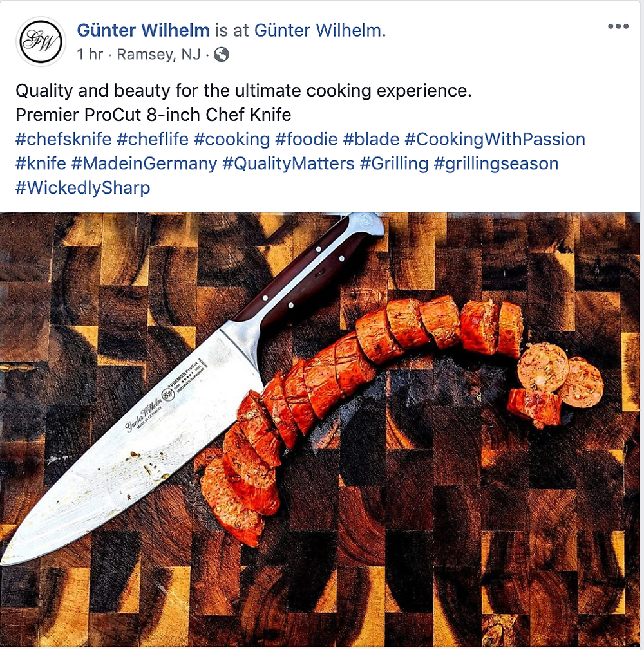This screenshot has width=644, height=650.
Task: Open the #CookingWithPassion hashtag
Action: (x=495, y=139)
